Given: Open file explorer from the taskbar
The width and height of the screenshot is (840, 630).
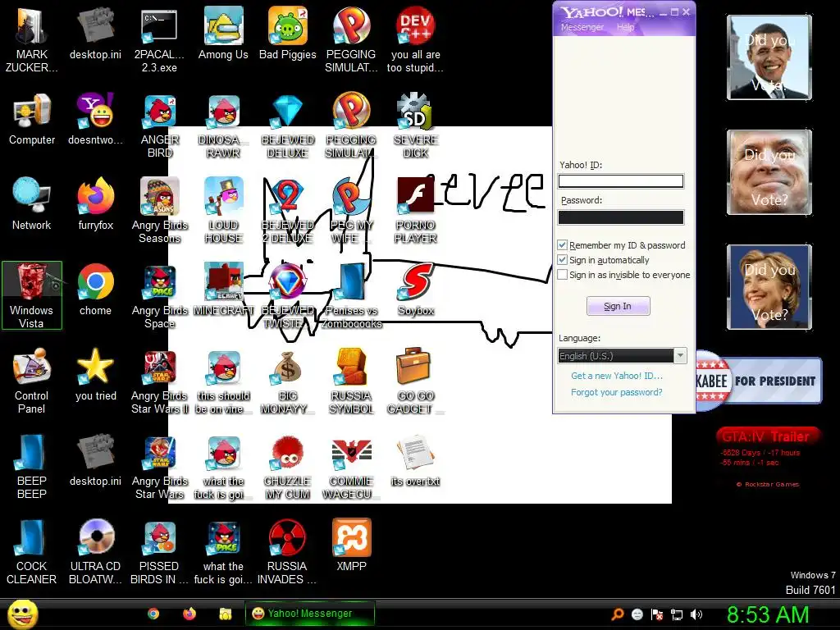Looking at the screenshot, I should click(x=225, y=614).
